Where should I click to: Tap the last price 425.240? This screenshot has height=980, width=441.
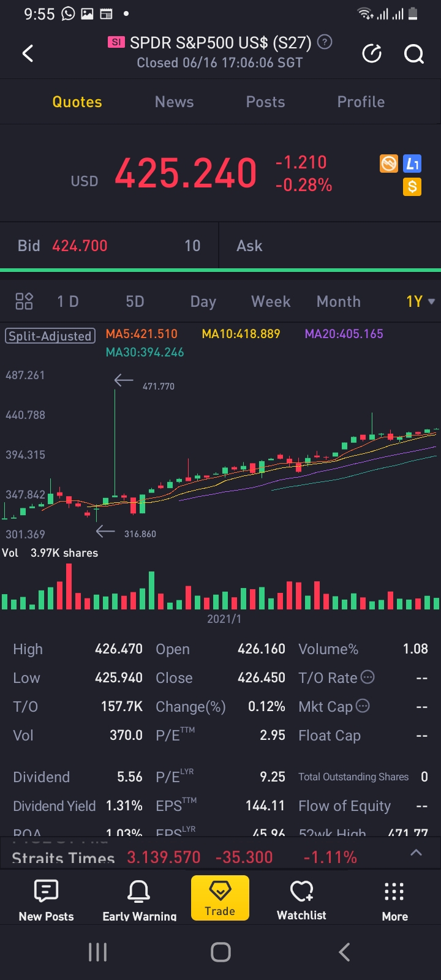coord(186,173)
